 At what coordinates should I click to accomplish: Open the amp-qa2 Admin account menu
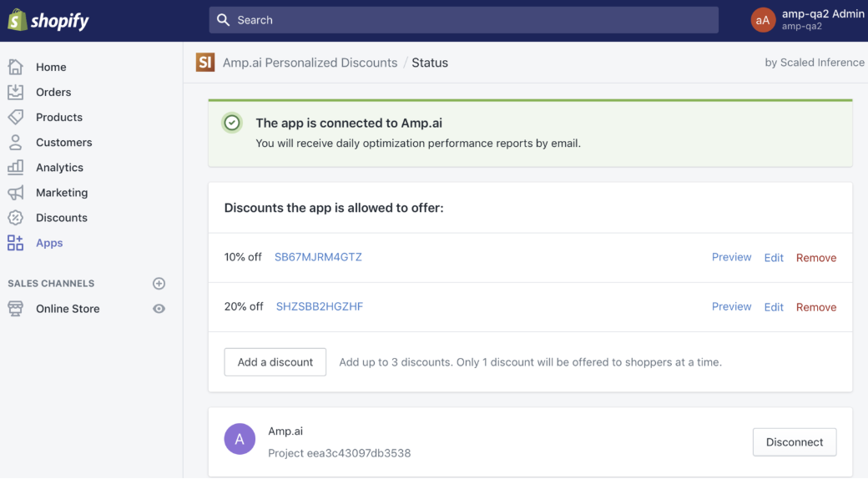808,21
